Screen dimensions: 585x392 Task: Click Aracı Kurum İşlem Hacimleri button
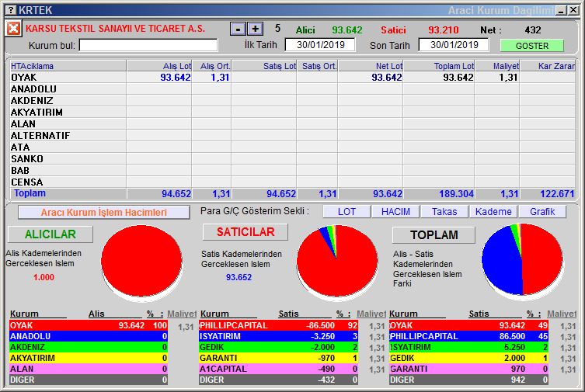(x=104, y=213)
